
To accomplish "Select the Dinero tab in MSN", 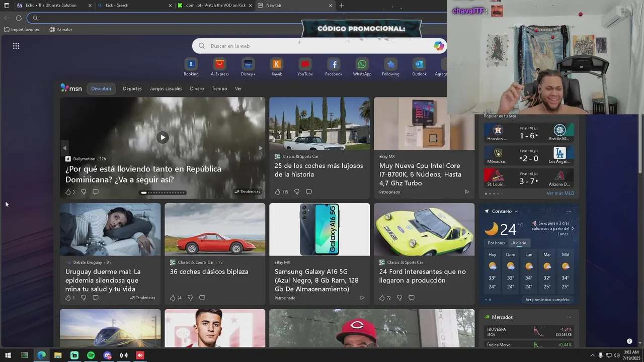I will coord(197,89).
